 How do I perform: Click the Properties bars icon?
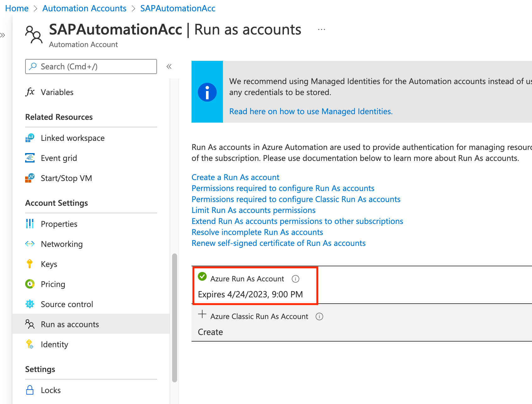tap(30, 224)
